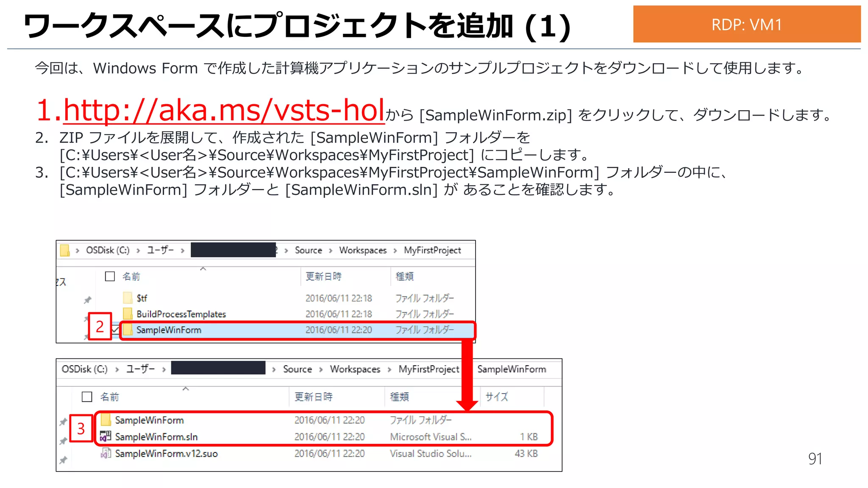Expand chevron after Workspaces in lower window
The image size is (868, 488).
point(389,369)
